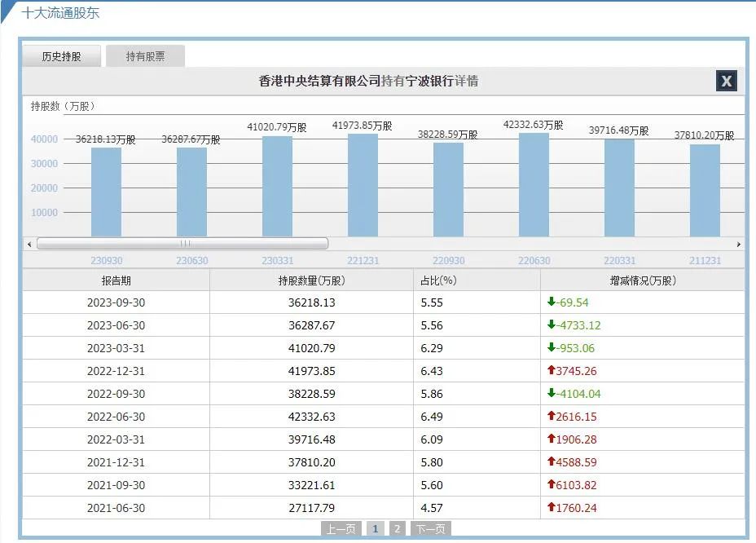Screen dimensions: 756x543
Task: Click holding value 39716.48 in table
Action: (311, 439)
